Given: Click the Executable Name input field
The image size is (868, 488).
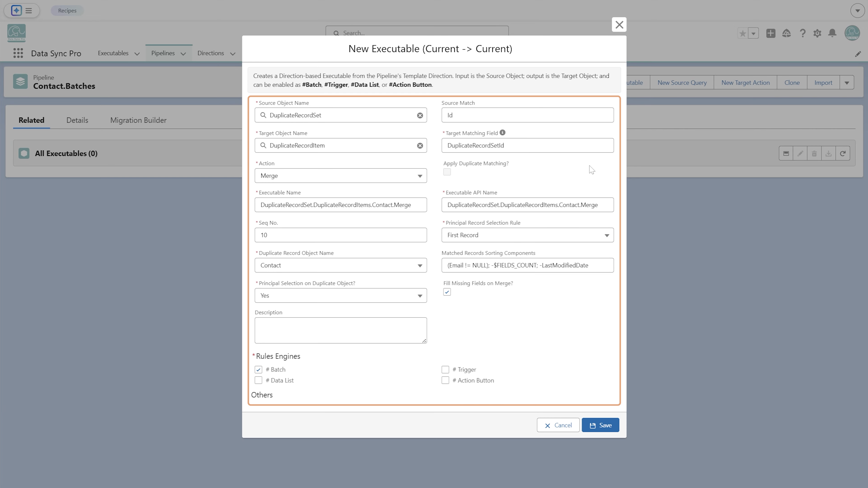Looking at the screenshot, I should 341,205.
